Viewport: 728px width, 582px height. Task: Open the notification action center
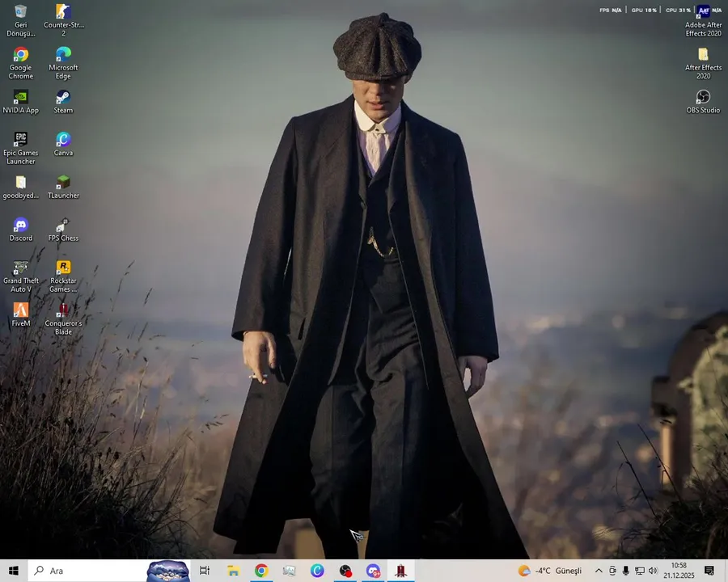click(709, 571)
